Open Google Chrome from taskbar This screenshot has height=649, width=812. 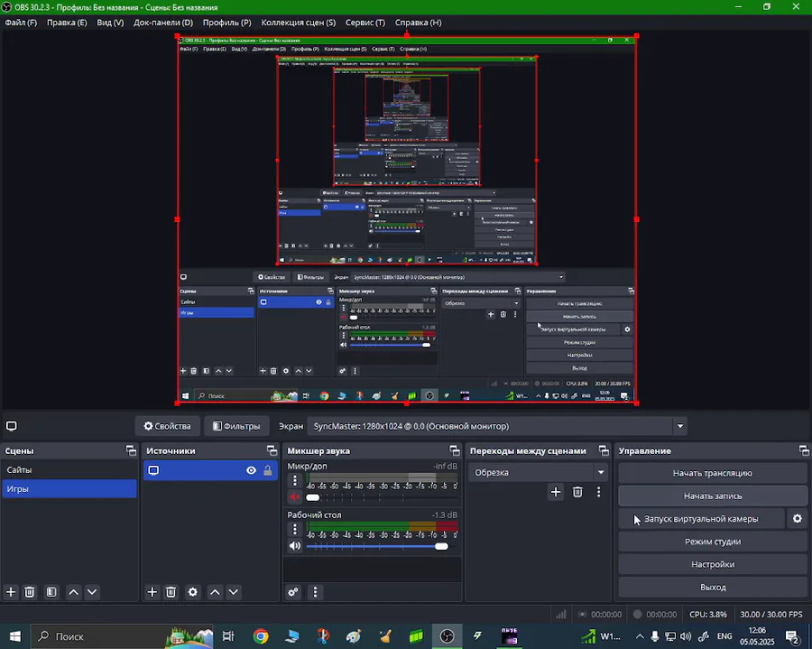[x=261, y=636]
